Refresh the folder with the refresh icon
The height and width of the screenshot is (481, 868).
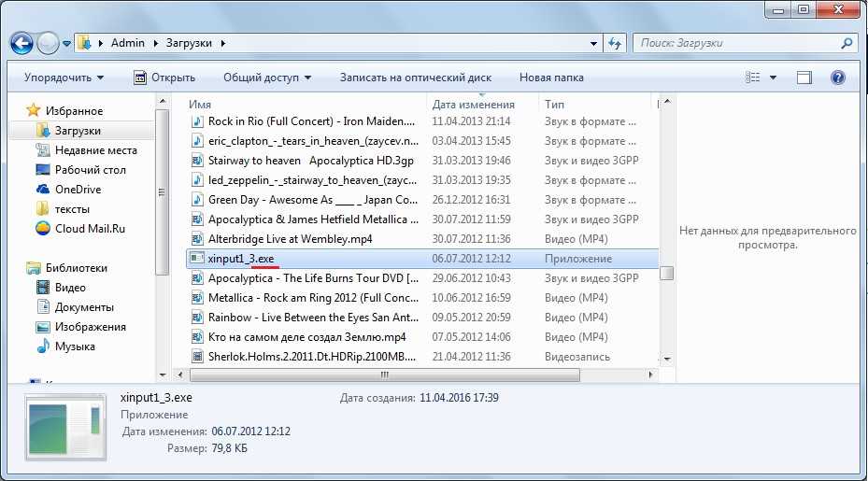coord(615,43)
